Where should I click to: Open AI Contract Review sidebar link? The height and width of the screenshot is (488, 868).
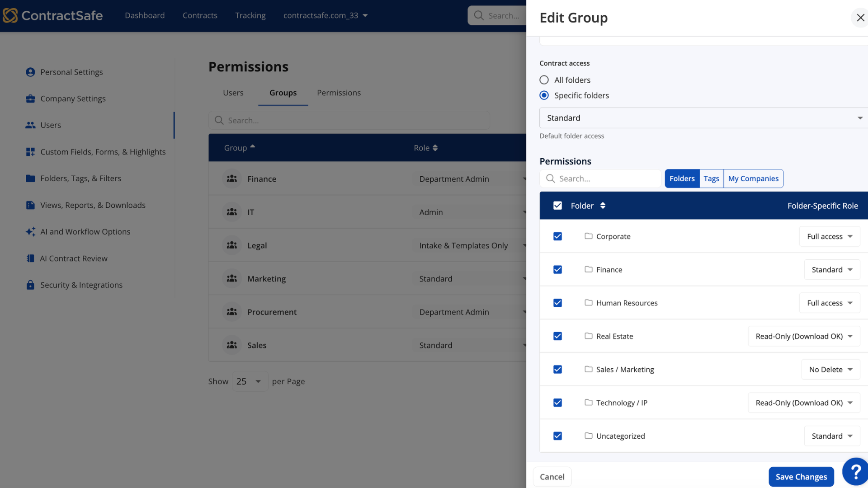[74, 258]
